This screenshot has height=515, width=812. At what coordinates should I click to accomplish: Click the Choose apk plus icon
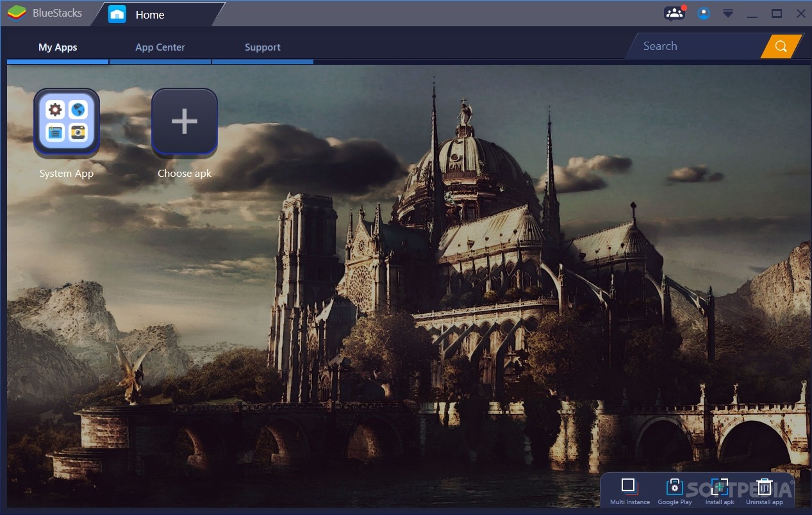(185, 122)
